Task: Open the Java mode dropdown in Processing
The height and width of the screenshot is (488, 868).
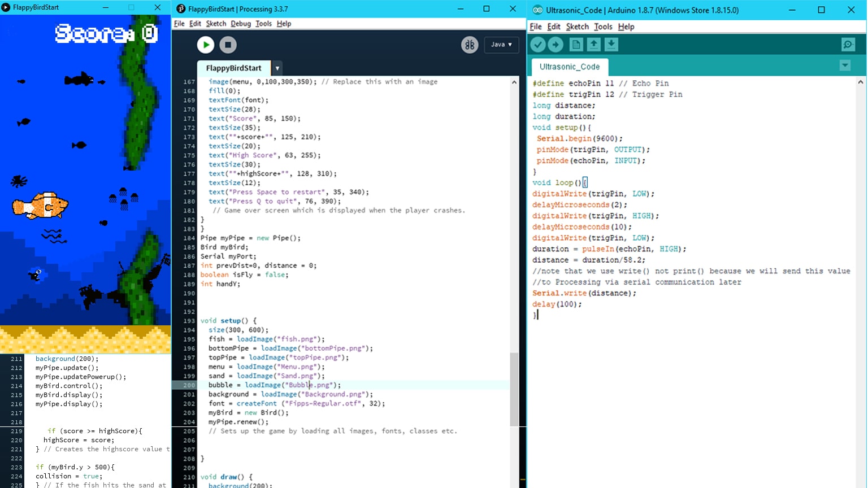Action: click(501, 45)
